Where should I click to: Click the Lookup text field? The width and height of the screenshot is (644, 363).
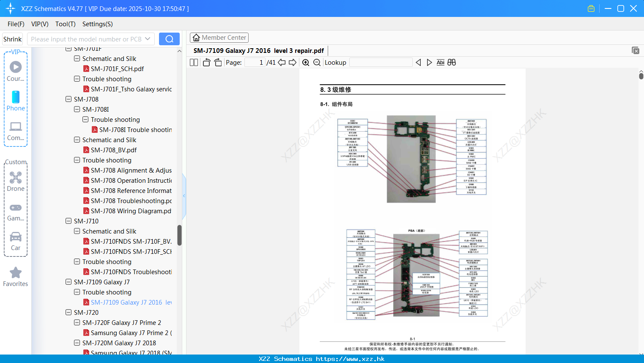point(381,63)
